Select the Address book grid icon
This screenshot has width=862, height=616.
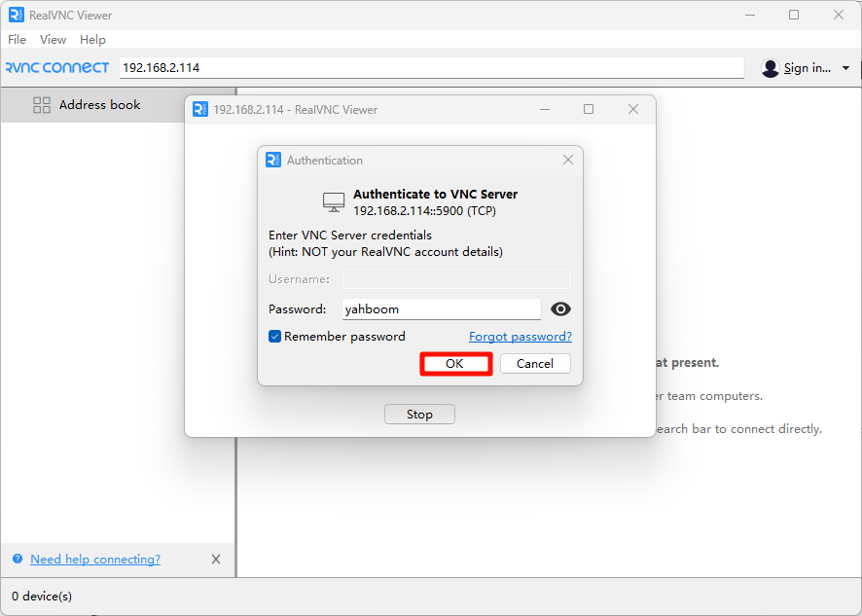(42, 104)
